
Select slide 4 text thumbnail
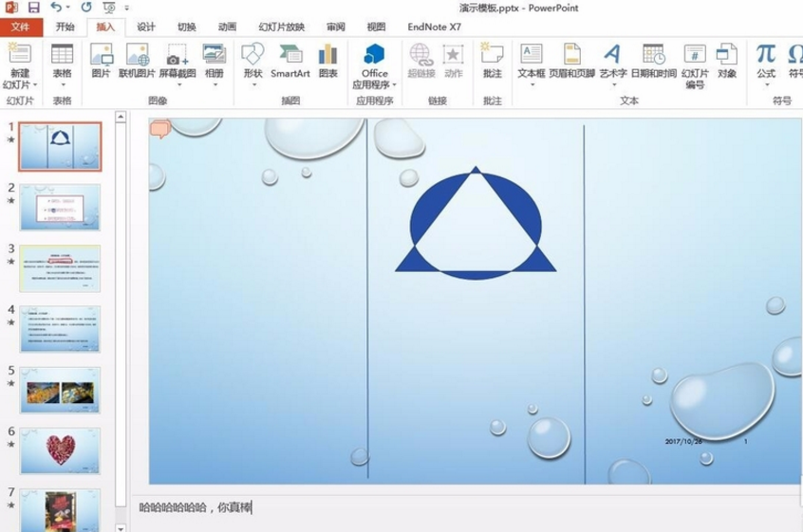pos(61,329)
